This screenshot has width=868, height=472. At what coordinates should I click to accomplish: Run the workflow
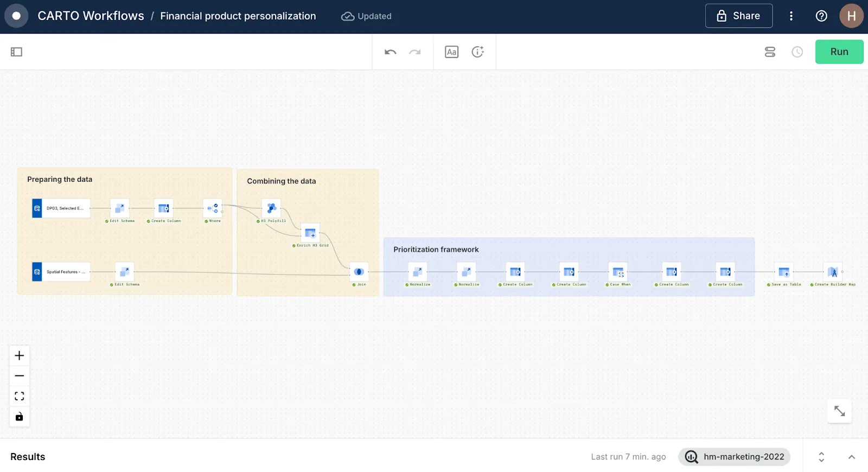click(839, 52)
